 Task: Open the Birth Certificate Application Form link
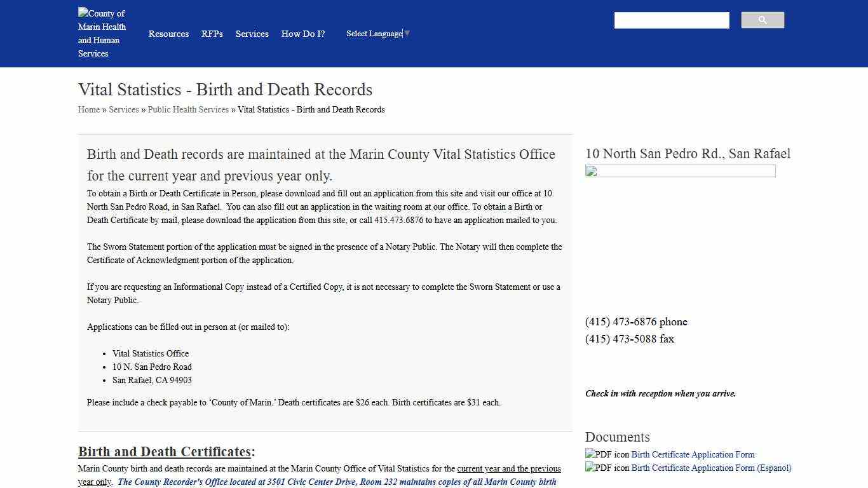coord(692,454)
